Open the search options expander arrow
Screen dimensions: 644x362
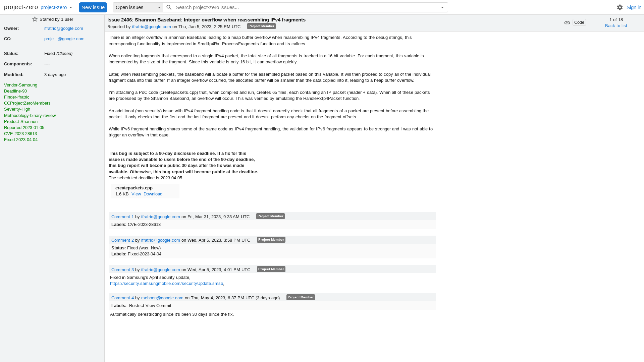[442, 7]
